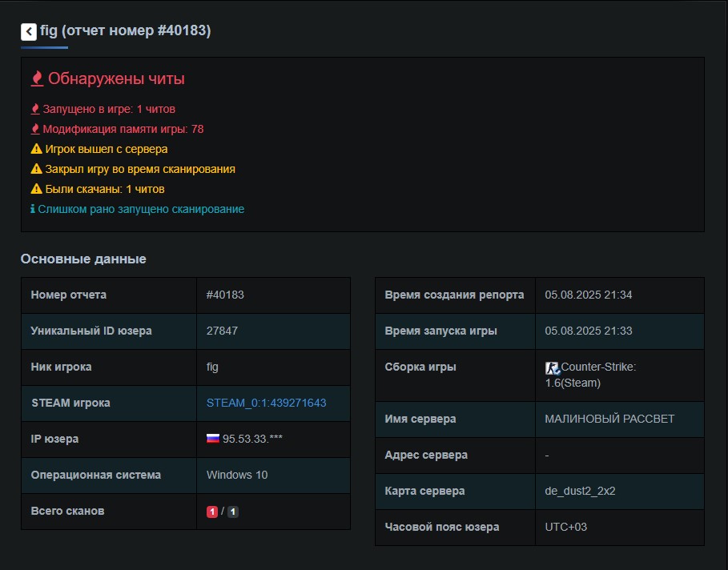
Task: Click the info icon beside 'Слишком рано запущено сканирование'
Action: click(x=33, y=209)
